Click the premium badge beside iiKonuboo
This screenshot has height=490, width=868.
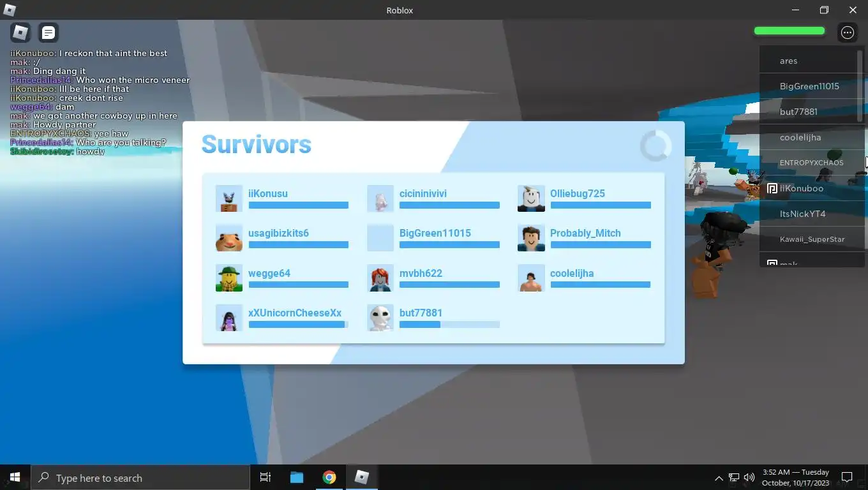click(x=772, y=188)
